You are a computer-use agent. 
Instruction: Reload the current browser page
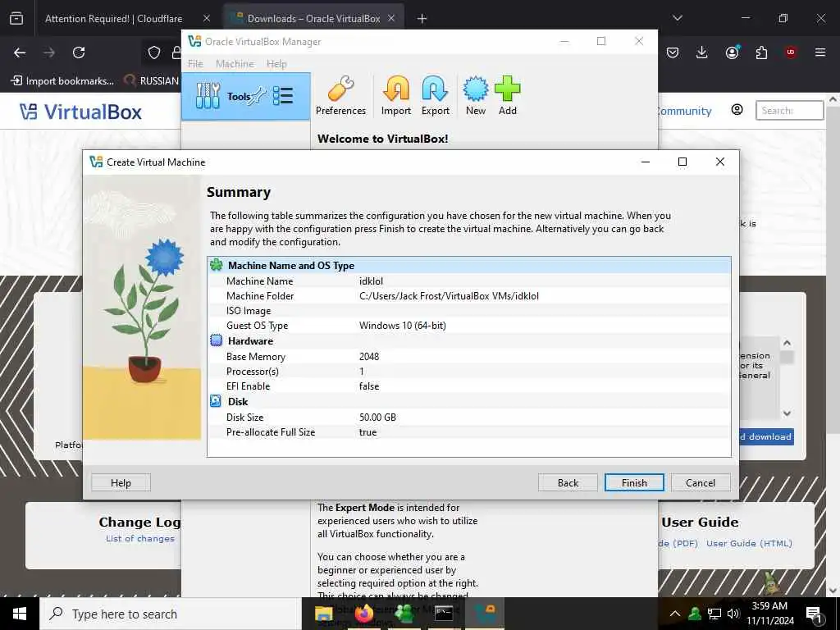[x=79, y=52]
